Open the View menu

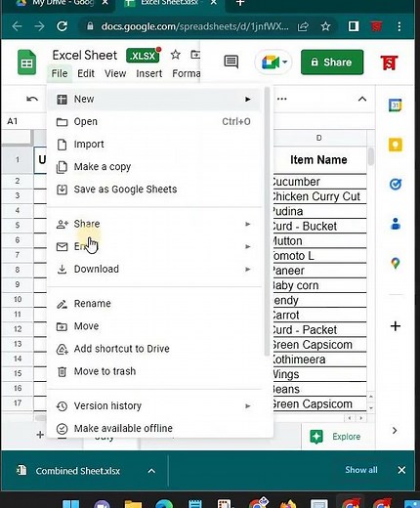pos(115,73)
